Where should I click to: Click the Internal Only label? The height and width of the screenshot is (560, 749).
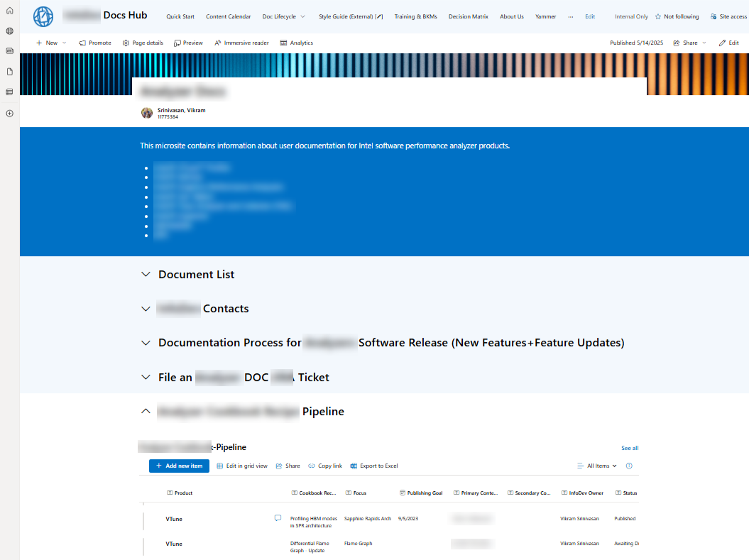pyautogui.click(x=631, y=17)
